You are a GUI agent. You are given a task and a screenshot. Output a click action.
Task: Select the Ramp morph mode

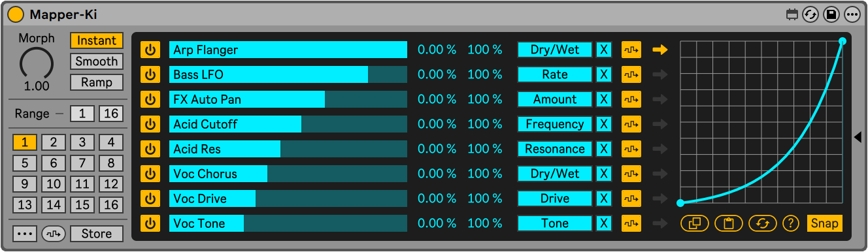click(x=97, y=82)
